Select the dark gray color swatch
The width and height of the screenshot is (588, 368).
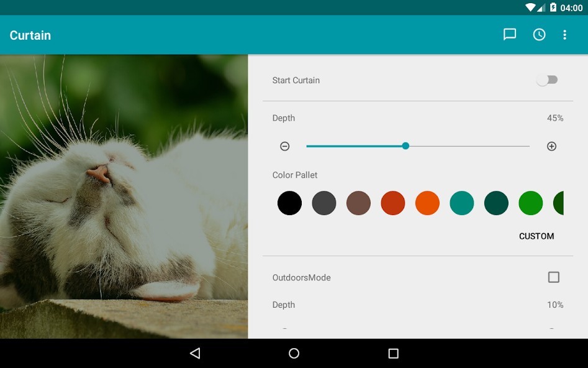click(x=324, y=203)
